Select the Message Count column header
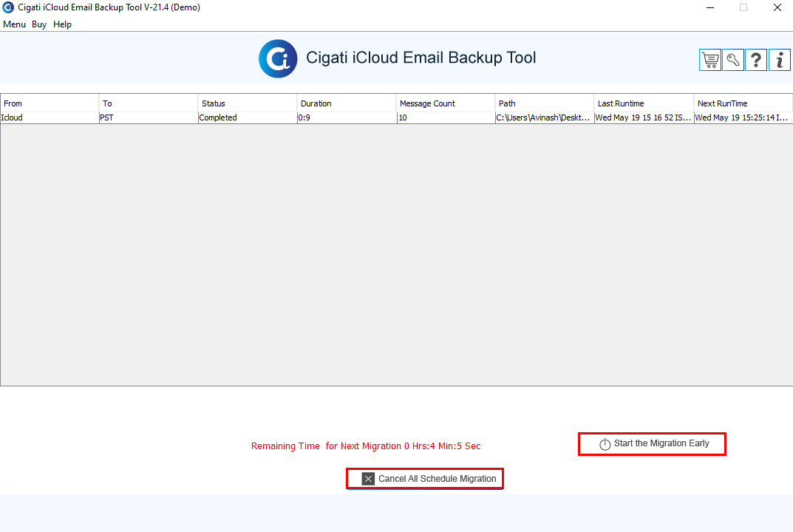793x532 pixels. [446, 103]
